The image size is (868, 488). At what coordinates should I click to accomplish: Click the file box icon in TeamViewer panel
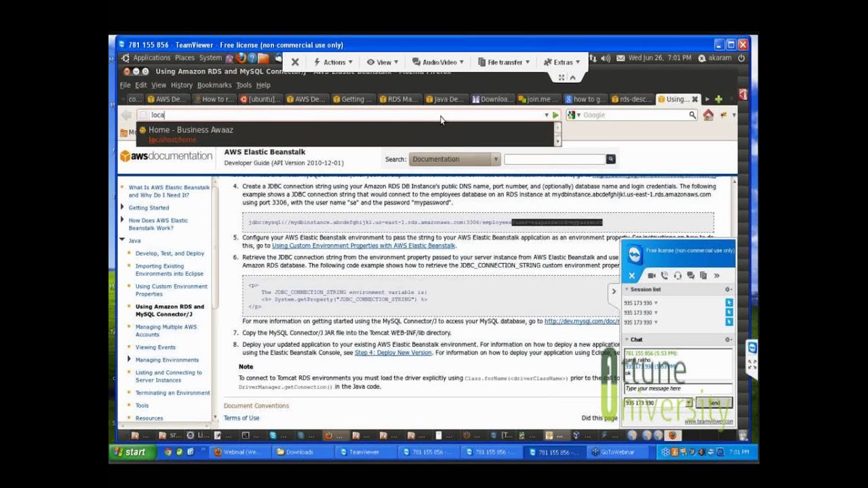click(703, 276)
